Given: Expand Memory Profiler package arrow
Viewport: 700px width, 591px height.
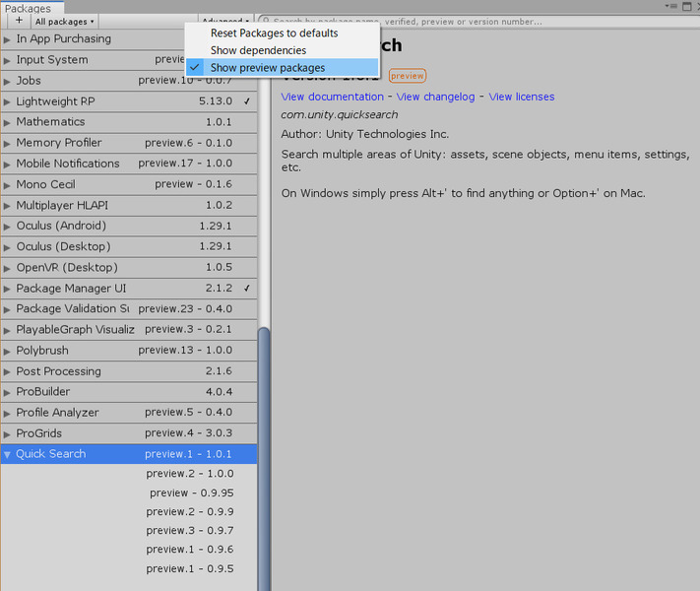Looking at the screenshot, I should [x=7, y=144].
